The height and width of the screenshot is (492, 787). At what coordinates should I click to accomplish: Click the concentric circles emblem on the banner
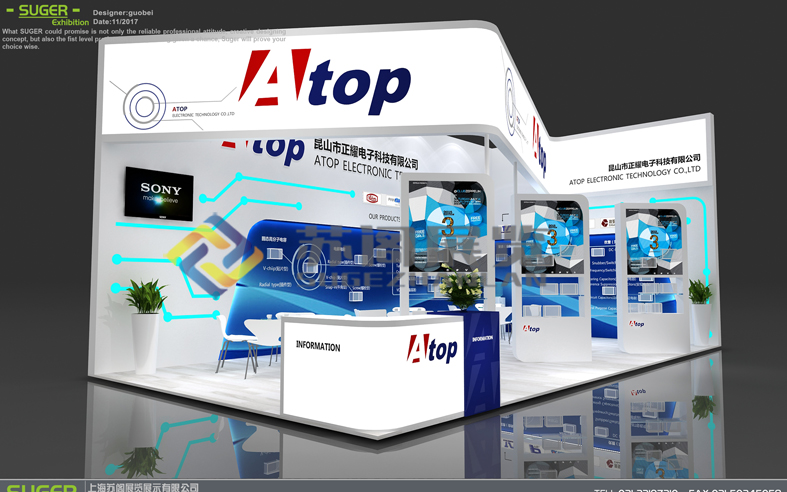[145, 106]
